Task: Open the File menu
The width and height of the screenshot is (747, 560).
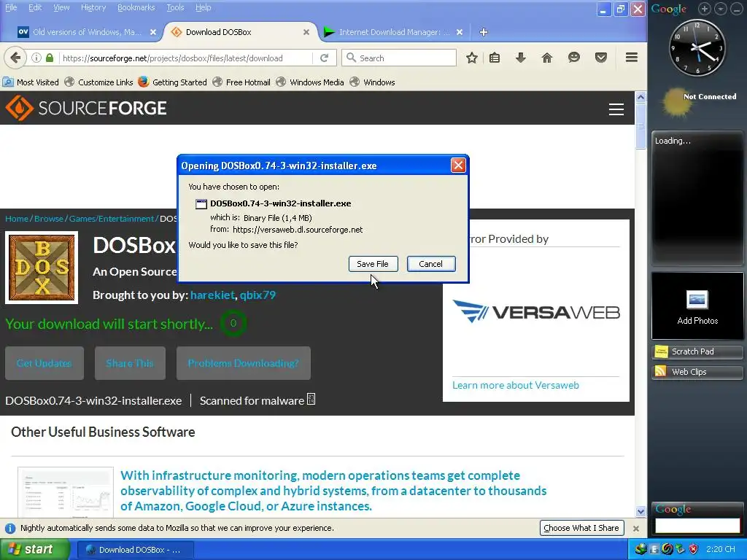Action: (x=11, y=7)
